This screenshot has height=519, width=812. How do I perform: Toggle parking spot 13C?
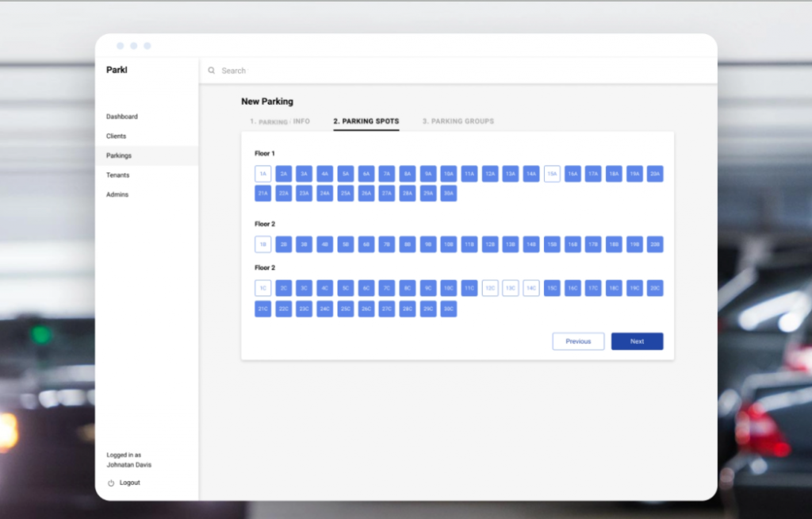coord(511,288)
